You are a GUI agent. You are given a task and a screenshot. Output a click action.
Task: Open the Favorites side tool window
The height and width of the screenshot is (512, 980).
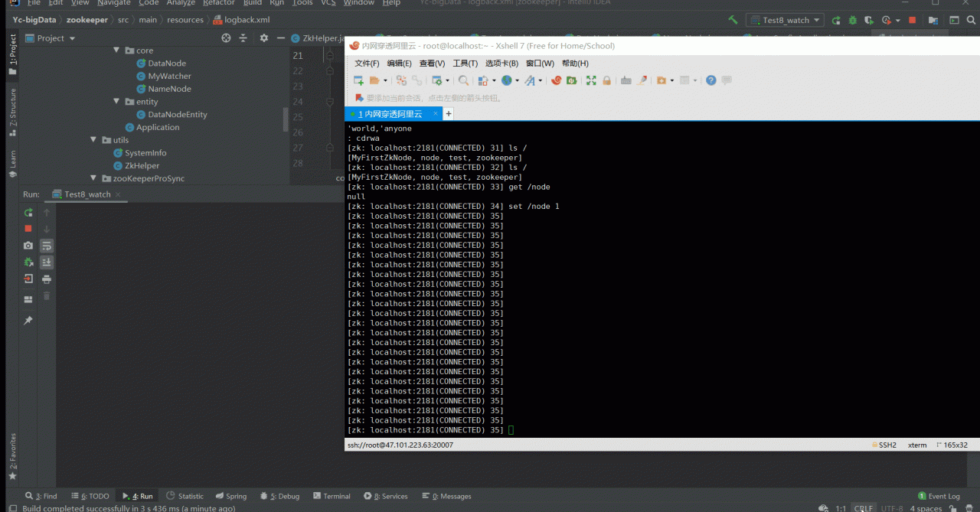click(12, 457)
